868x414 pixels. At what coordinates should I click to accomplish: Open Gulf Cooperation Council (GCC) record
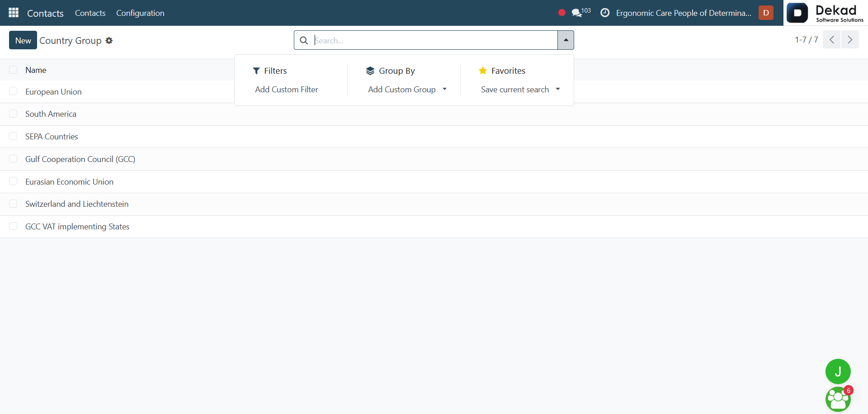[x=80, y=159]
